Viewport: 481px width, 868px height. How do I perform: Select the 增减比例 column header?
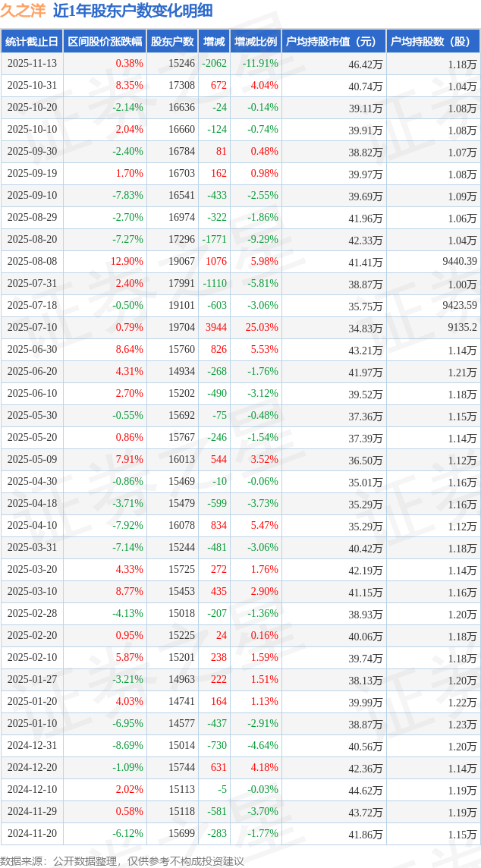click(256, 42)
